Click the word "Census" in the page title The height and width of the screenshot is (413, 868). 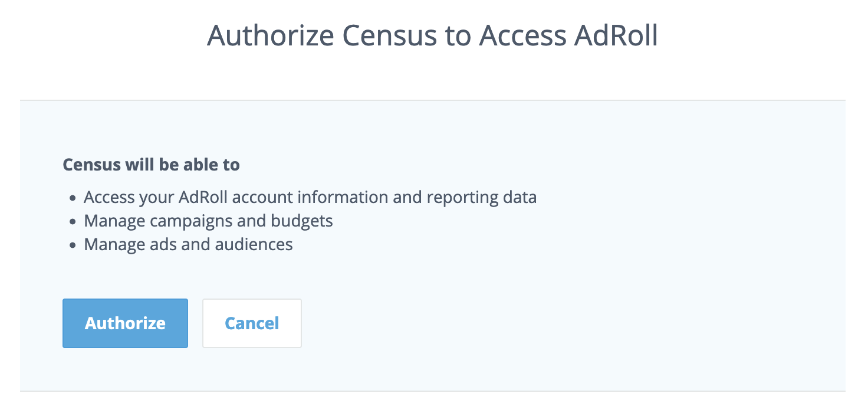click(x=389, y=36)
